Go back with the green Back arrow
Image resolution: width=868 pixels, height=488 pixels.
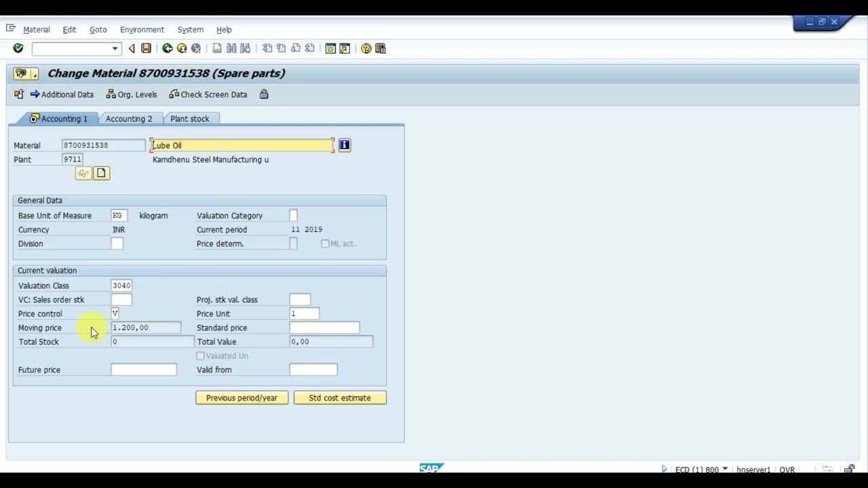click(167, 48)
